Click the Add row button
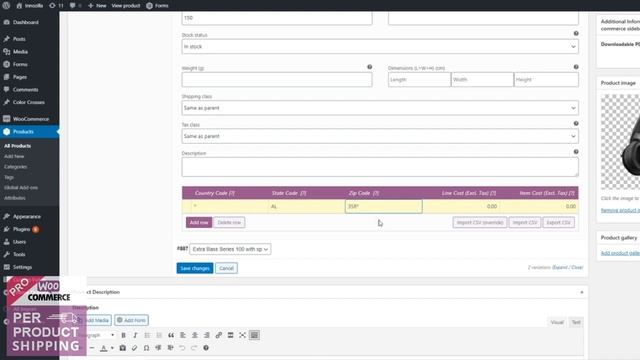 click(199, 222)
